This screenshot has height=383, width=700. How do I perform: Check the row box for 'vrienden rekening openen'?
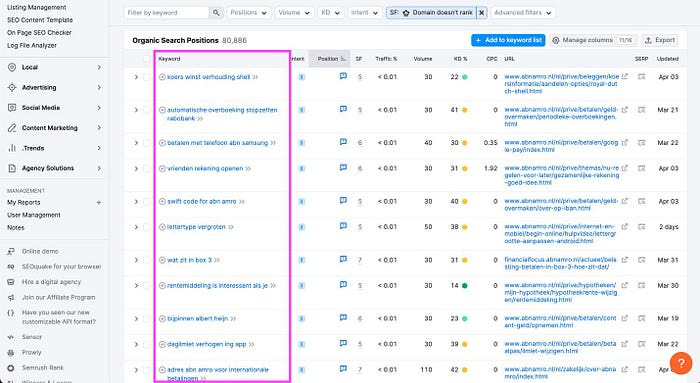pyautogui.click(x=146, y=168)
